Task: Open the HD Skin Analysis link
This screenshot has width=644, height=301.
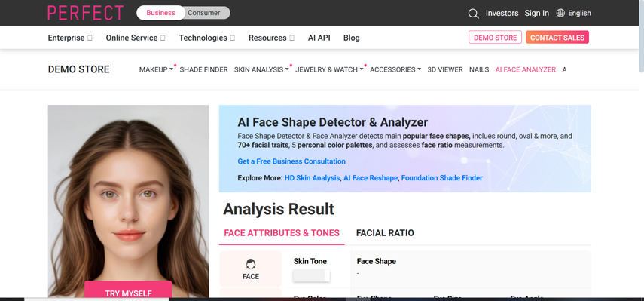Action: coord(312,177)
